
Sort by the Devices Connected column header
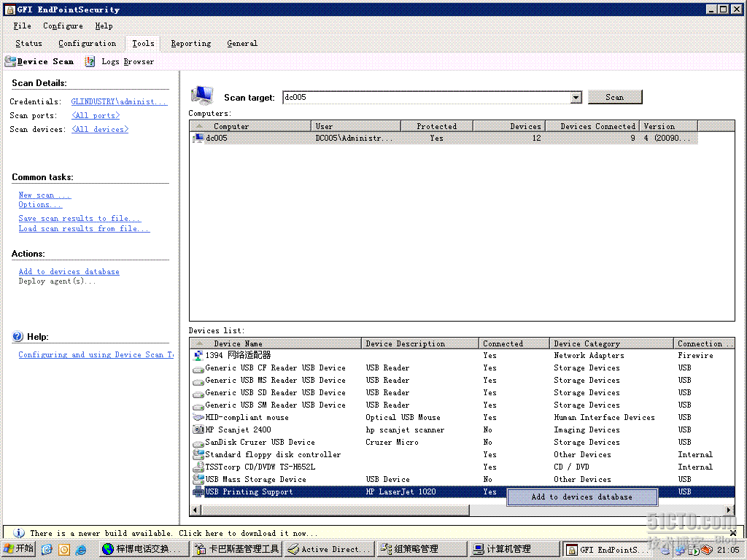click(592, 126)
